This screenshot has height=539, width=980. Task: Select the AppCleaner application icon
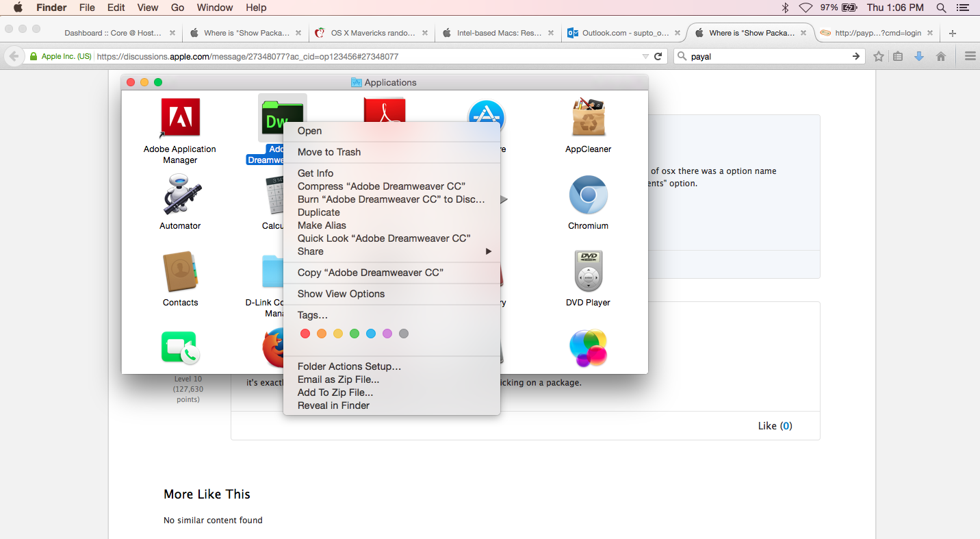[588, 117]
